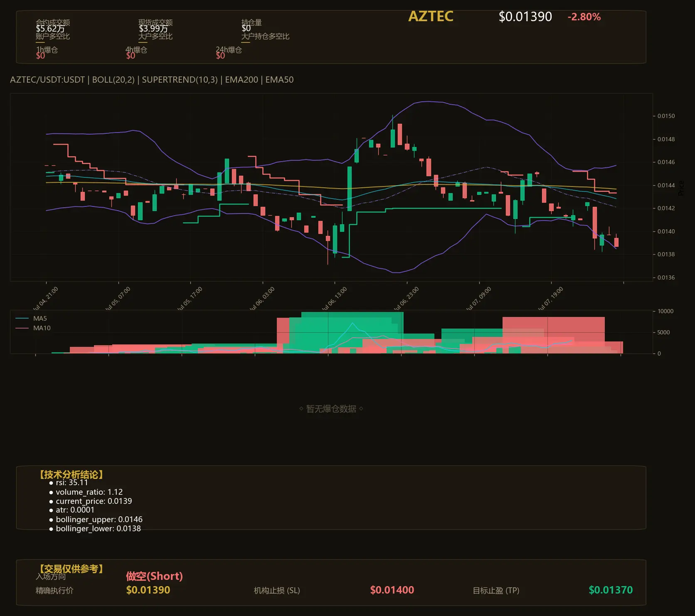Click the tallest green volume bar
Viewport: 695px width, 616px height.
(352, 332)
